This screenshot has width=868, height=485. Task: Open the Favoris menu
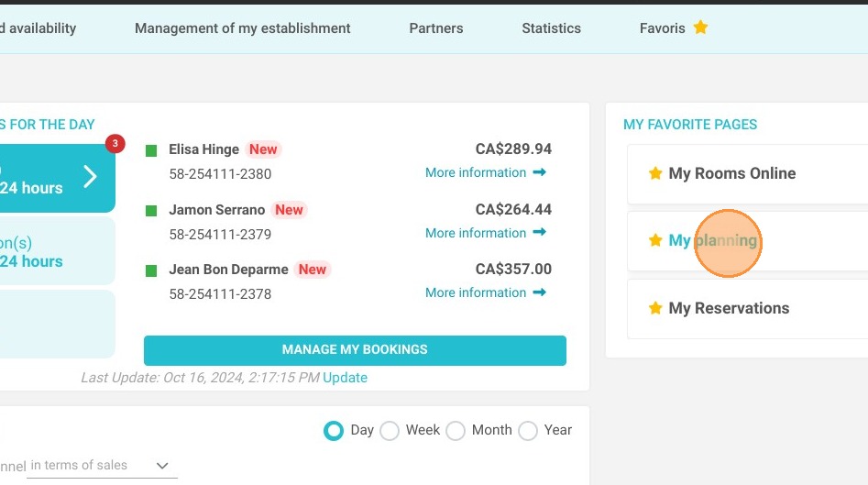click(x=662, y=28)
